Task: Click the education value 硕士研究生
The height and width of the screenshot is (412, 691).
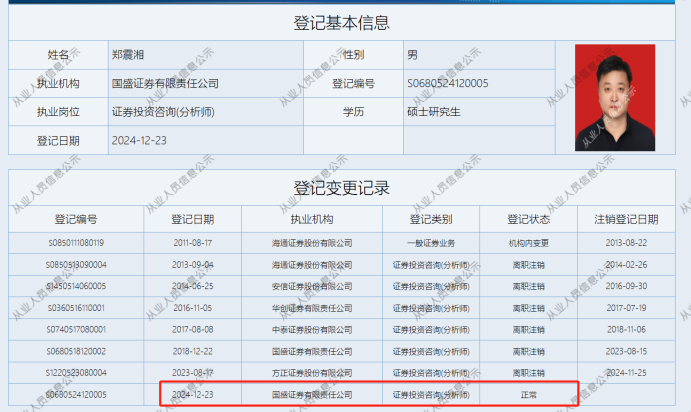Action: pyautogui.click(x=434, y=112)
